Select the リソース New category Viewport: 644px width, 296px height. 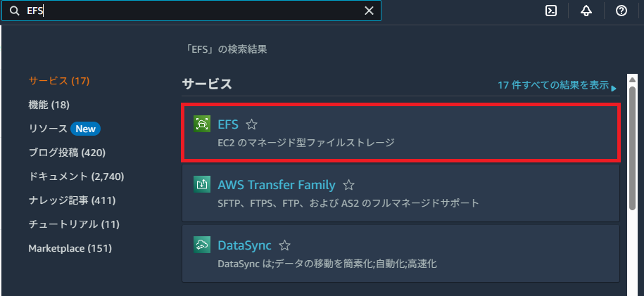pos(65,129)
